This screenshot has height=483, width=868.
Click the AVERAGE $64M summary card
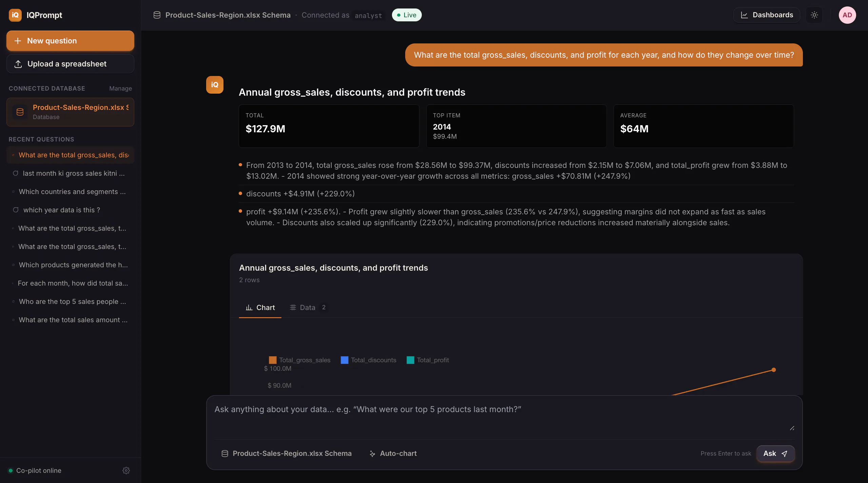pyautogui.click(x=704, y=126)
